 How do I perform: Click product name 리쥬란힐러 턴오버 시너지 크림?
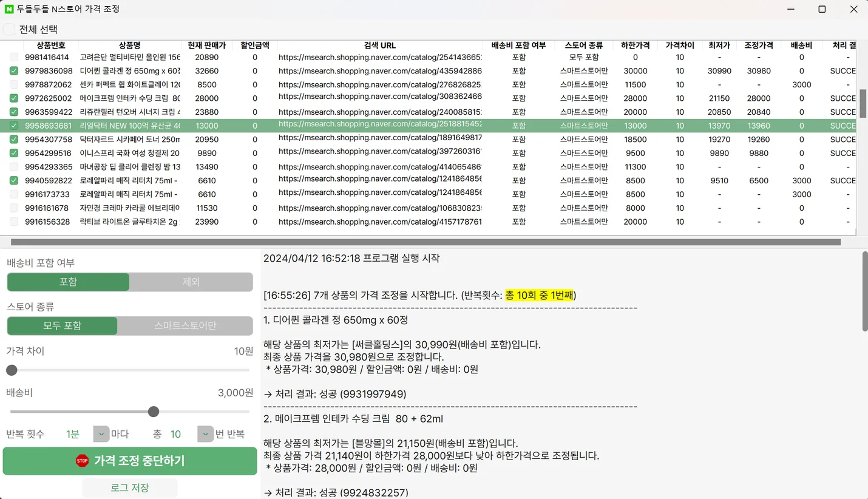(130, 112)
